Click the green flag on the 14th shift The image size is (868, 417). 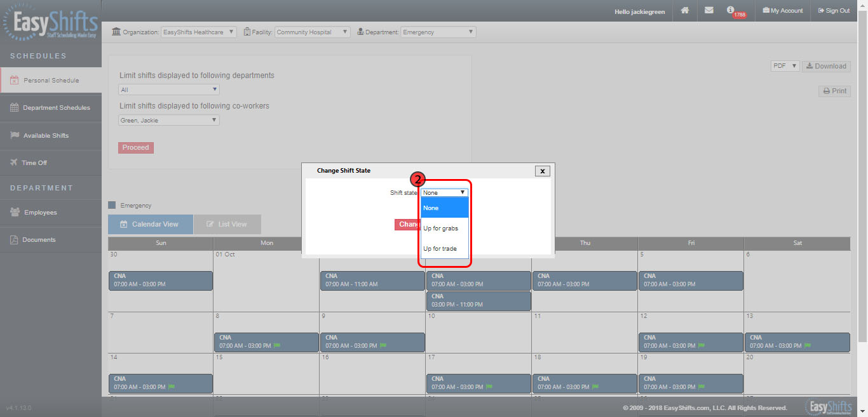click(x=171, y=387)
